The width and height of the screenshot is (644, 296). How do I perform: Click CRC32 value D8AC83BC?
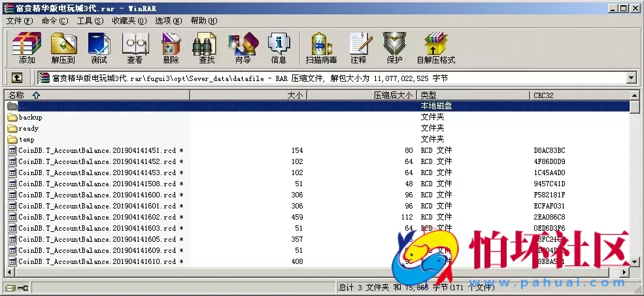click(x=549, y=151)
